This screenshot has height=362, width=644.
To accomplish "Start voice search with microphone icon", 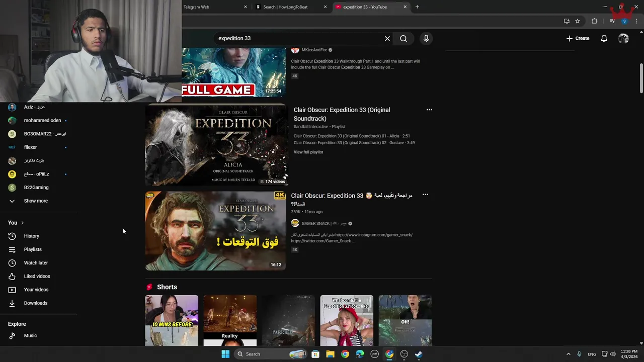I will coord(426,38).
